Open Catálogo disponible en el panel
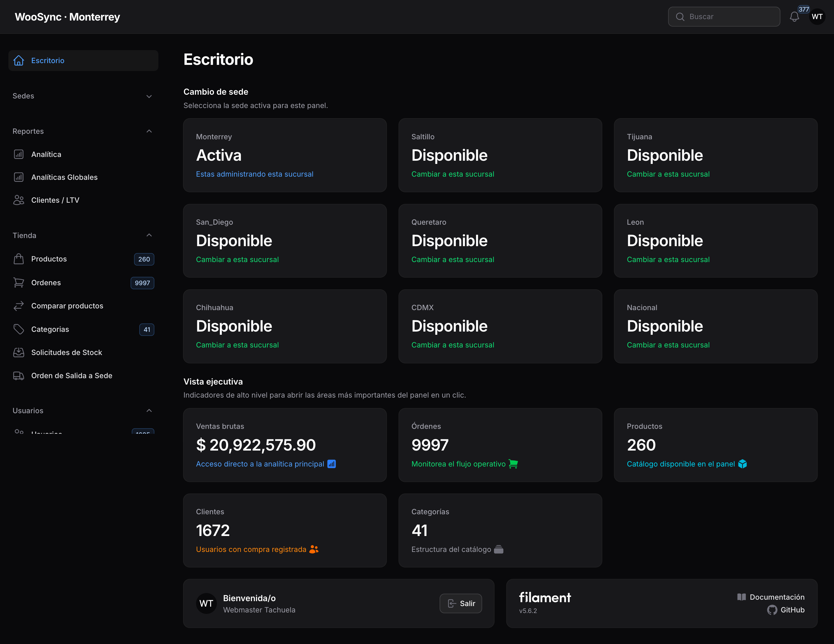Image resolution: width=834 pixels, height=644 pixels. click(x=681, y=464)
